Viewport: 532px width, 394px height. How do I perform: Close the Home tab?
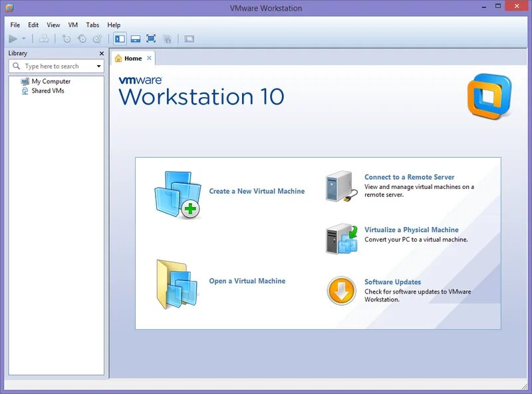(x=149, y=58)
